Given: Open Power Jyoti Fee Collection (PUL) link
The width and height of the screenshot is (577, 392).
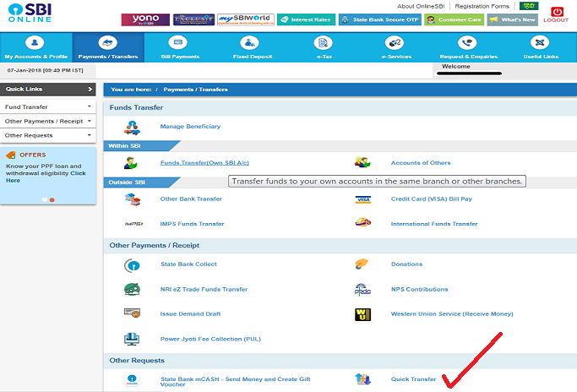Looking at the screenshot, I should (x=210, y=339).
